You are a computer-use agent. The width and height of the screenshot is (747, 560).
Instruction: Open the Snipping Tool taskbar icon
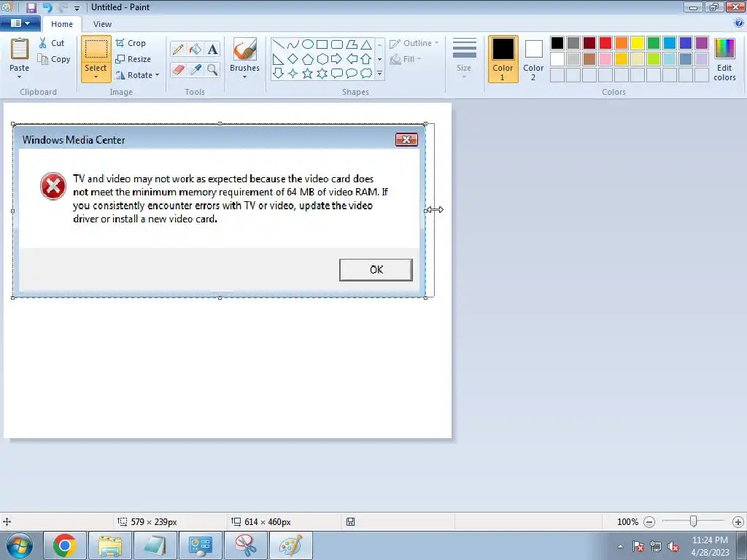245,545
